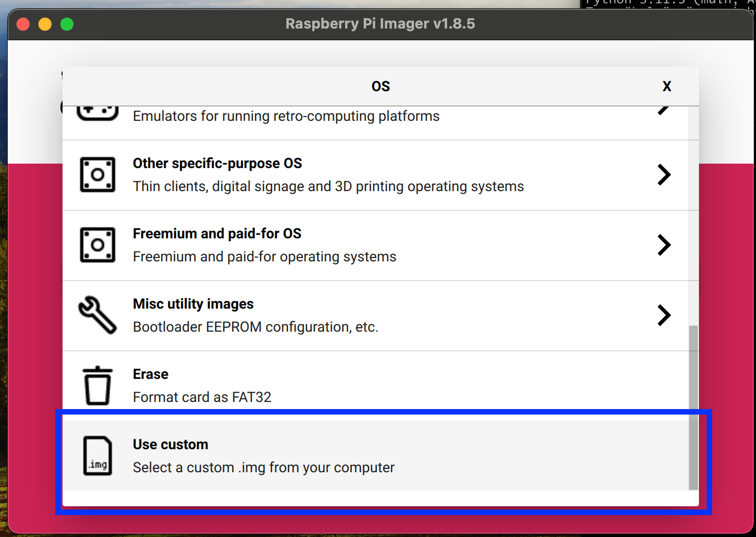Click 'Select a custom .img from your computer' text
Screen dimensions: 756x537
click(x=263, y=467)
